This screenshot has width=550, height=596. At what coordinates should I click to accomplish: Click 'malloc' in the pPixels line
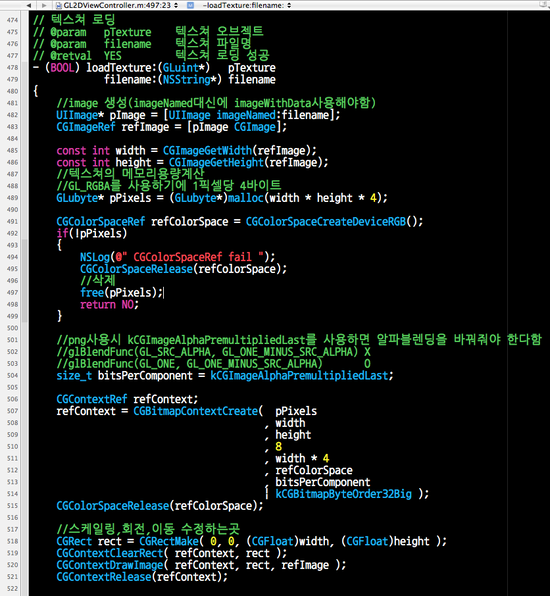[246, 198]
